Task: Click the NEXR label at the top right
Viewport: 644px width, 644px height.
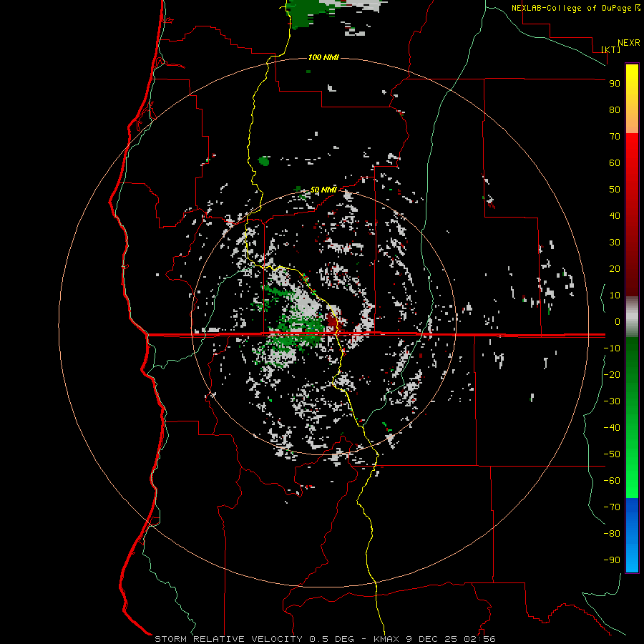Action: [x=629, y=43]
